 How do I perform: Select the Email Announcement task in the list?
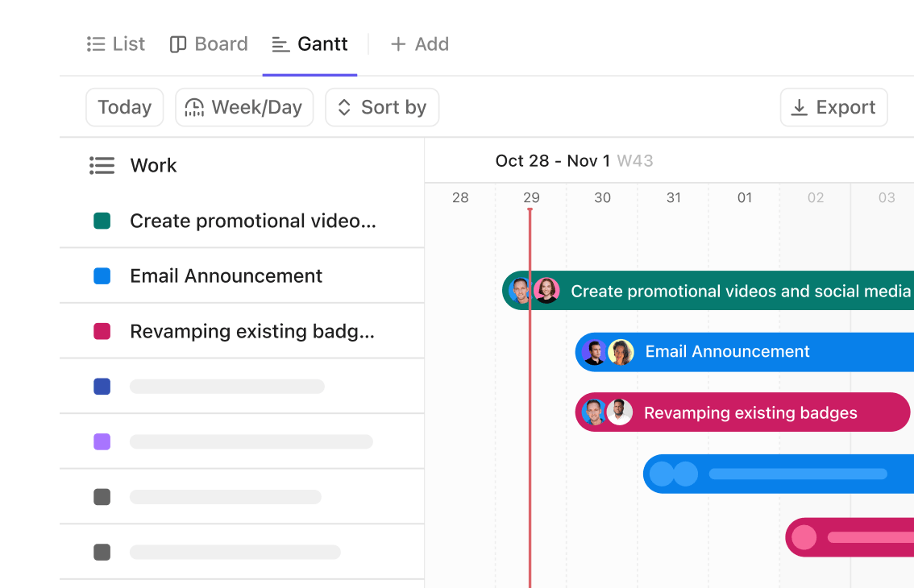[226, 276]
